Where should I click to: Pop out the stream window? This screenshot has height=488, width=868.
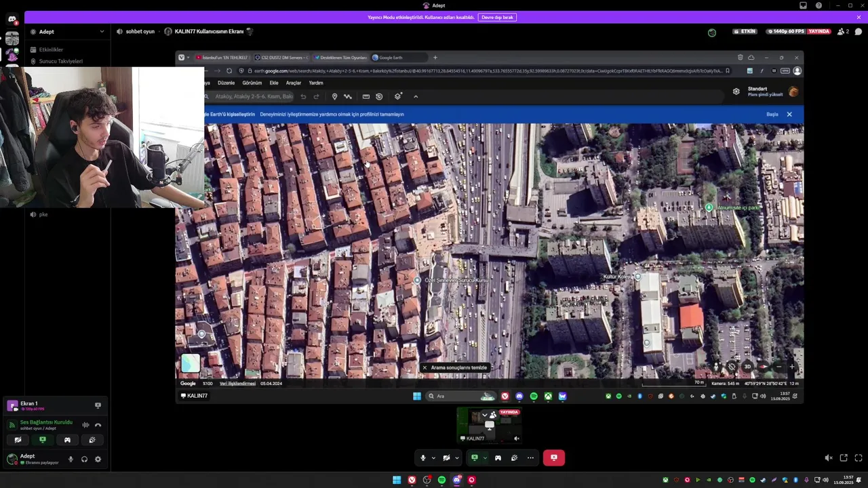(844, 458)
